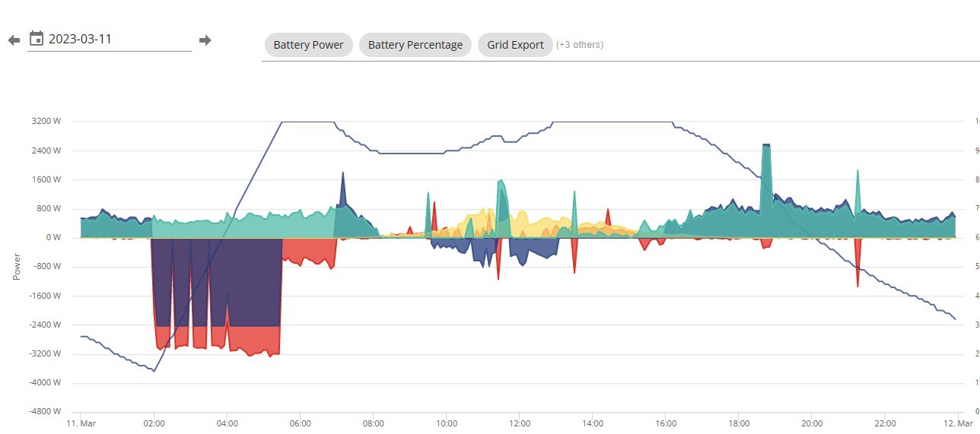Screen dimensions: 980x434
Task: Click the 11. Mar x-axis label
Action: [x=80, y=423]
